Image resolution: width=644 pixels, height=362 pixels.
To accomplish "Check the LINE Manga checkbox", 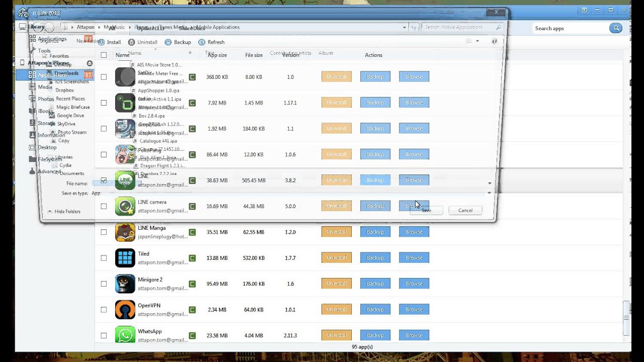I will [x=104, y=232].
